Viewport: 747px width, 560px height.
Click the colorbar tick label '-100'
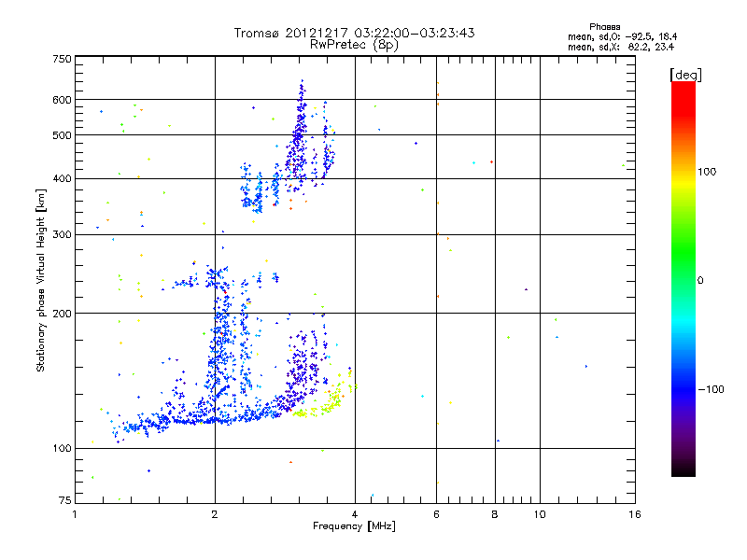712,389
